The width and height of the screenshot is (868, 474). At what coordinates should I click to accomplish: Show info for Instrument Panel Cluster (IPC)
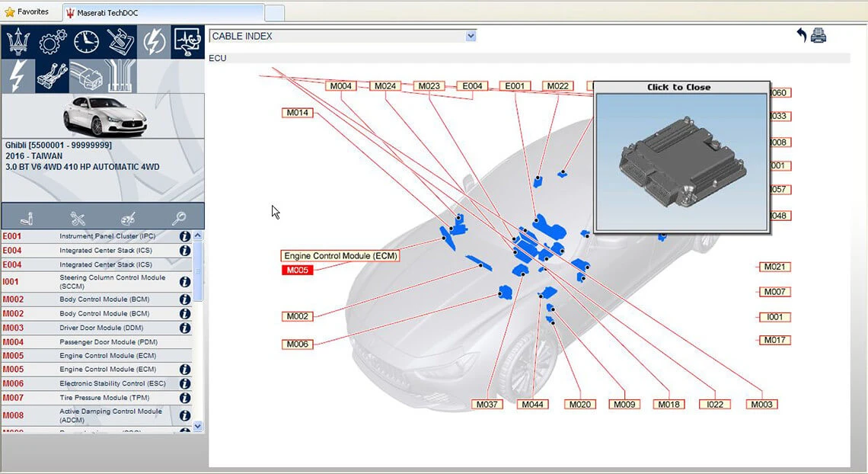click(x=185, y=236)
